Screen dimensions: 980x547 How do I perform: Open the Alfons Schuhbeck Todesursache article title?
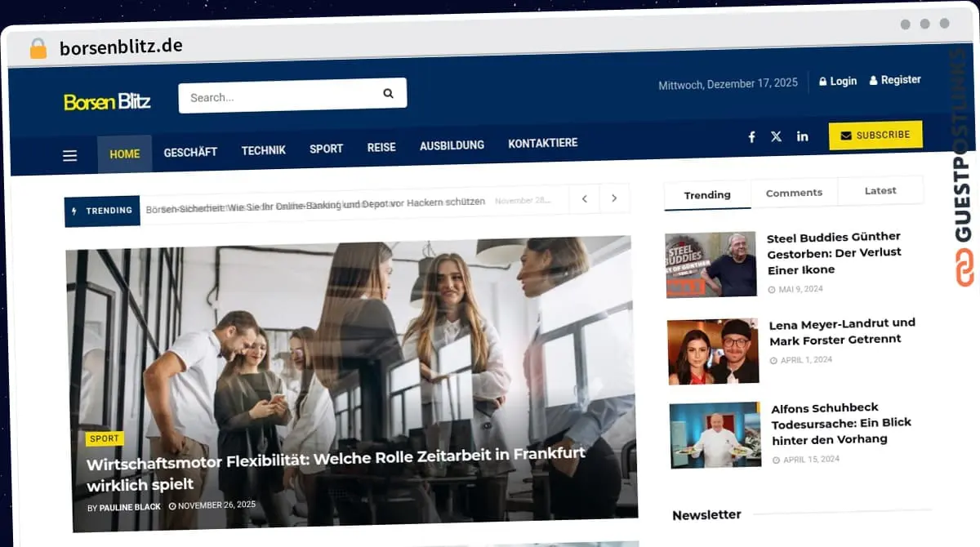pyautogui.click(x=841, y=423)
